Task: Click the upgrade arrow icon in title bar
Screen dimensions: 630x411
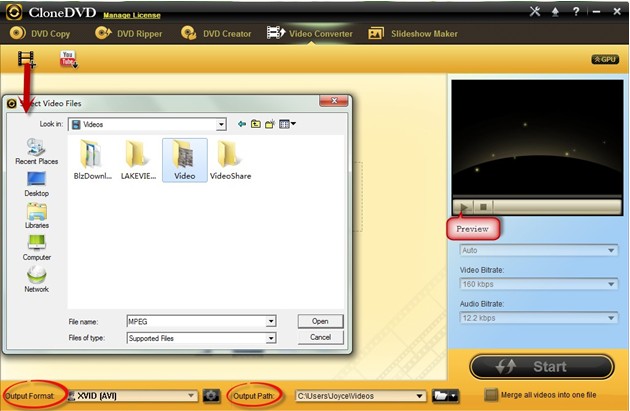Action: click(x=555, y=12)
